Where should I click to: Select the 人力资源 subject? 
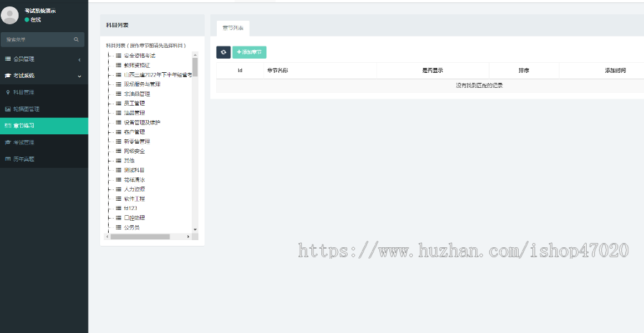coord(135,189)
